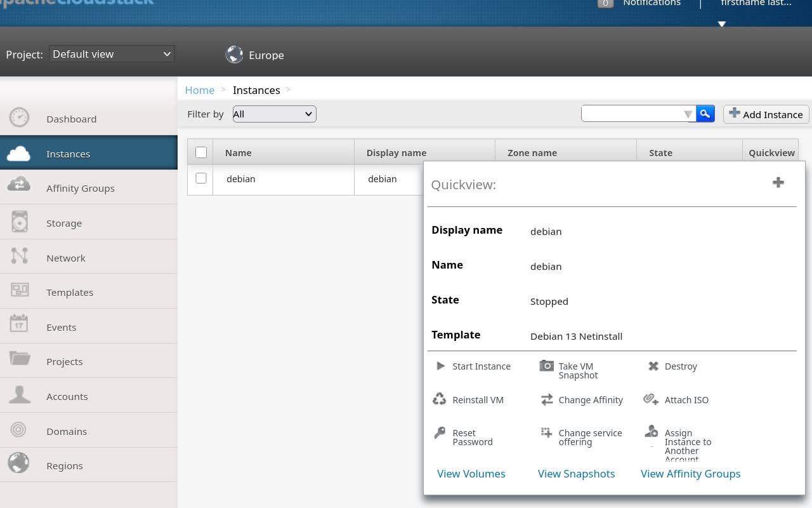Follow the View Volumes link

(471, 474)
